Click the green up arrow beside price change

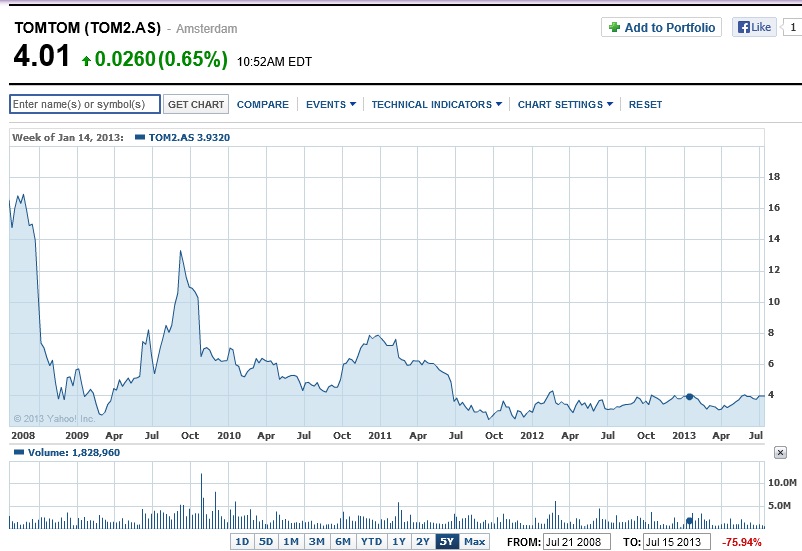86,61
